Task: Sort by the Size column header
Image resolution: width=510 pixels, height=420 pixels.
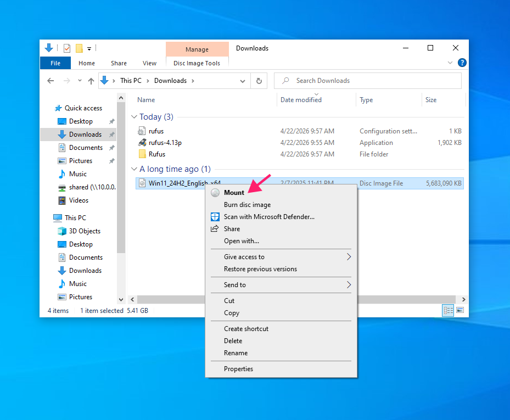Action: (x=430, y=100)
